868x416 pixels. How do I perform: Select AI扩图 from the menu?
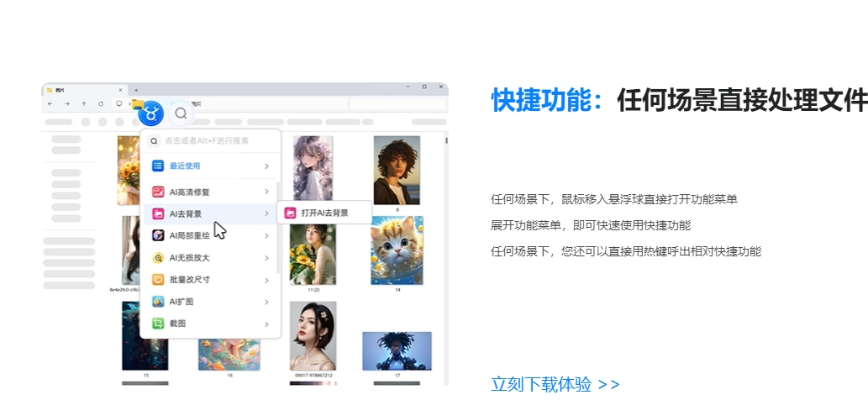(210, 302)
